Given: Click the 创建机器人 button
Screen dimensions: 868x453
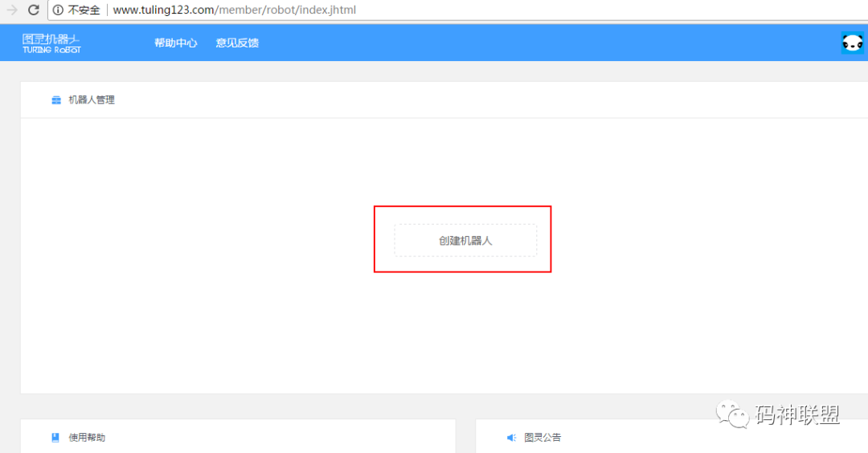Looking at the screenshot, I should tap(465, 241).
